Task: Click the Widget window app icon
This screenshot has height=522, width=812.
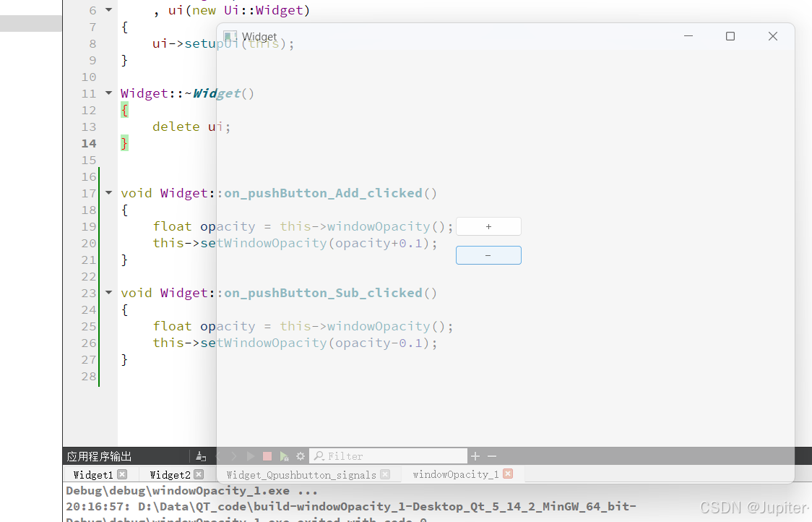Action: pos(230,36)
